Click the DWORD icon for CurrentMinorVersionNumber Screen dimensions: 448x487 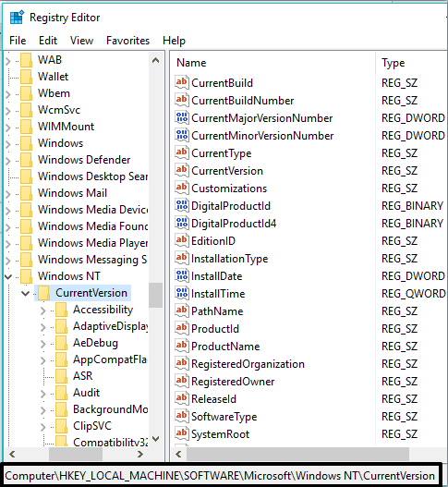[x=182, y=135]
